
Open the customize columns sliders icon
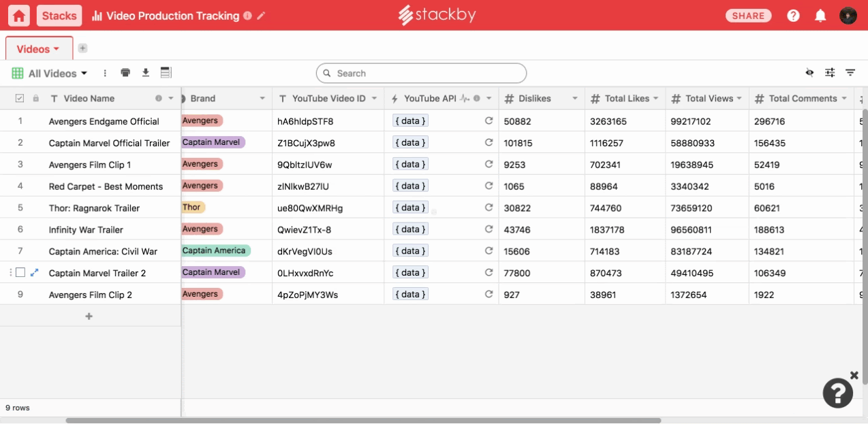pos(830,73)
